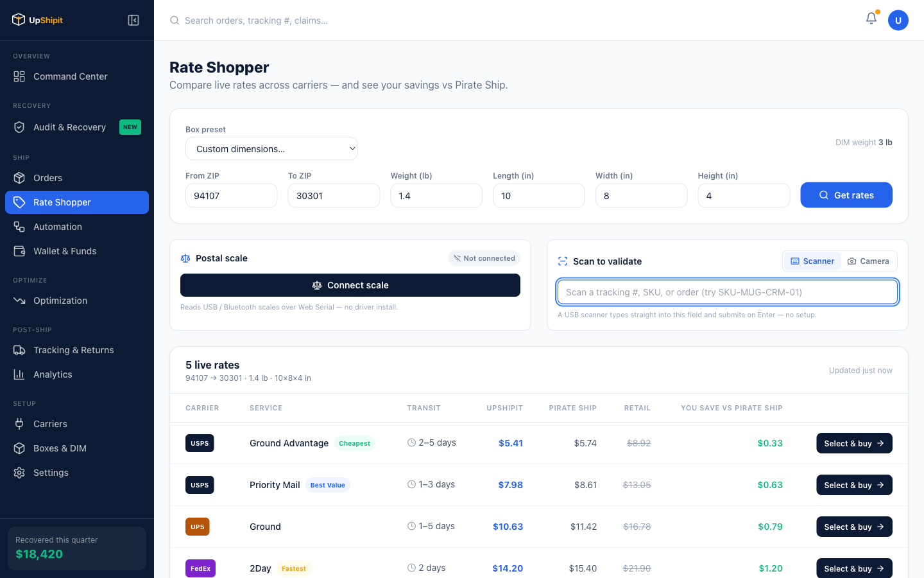Click the $15.40 Pirate Ship price
Viewport: 924px width, 578px height.
pos(583,568)
